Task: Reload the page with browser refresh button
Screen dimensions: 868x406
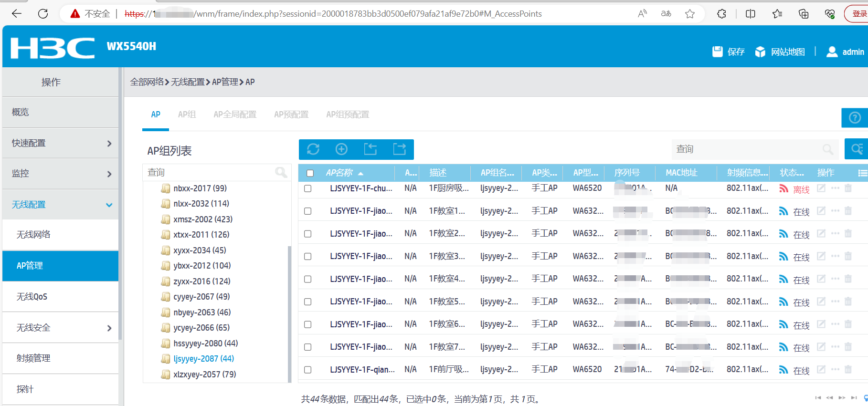Action: tap(43, 14)
